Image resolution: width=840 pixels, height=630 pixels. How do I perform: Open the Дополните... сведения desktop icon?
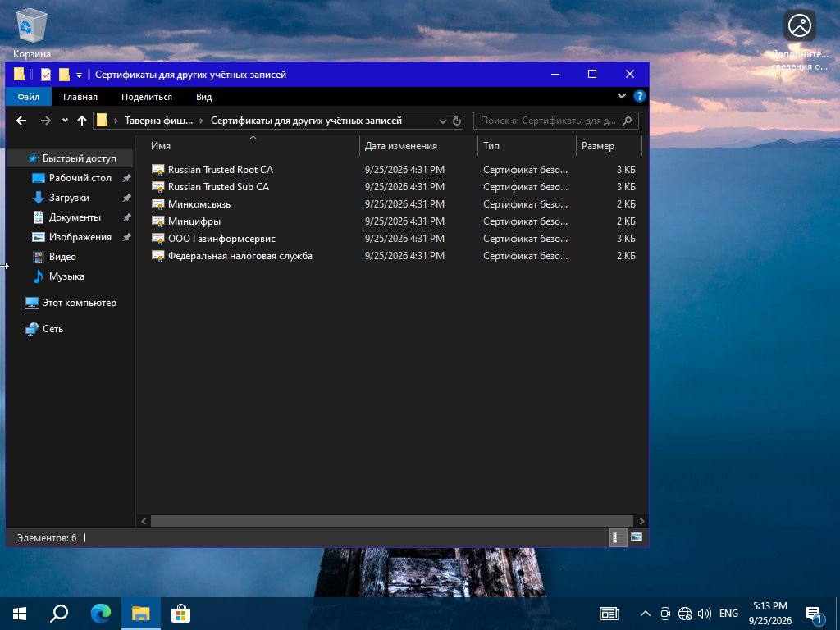pyautogui.click(x=799, y=40)
